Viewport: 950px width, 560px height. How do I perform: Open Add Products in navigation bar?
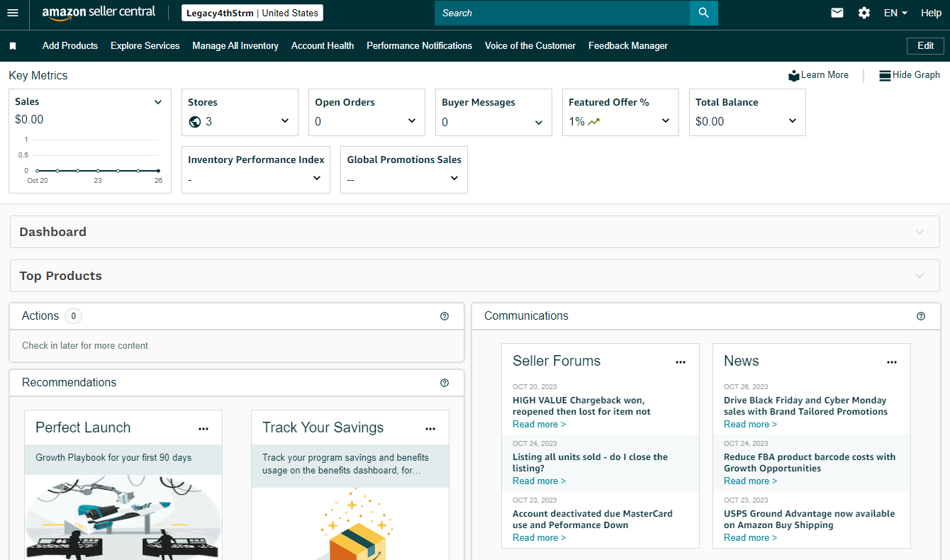pos(70,46)
